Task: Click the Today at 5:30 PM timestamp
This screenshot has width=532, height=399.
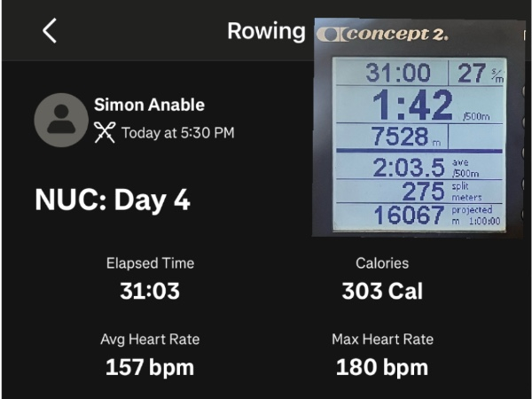Action: pyautogui.click(x=177, y=134)
